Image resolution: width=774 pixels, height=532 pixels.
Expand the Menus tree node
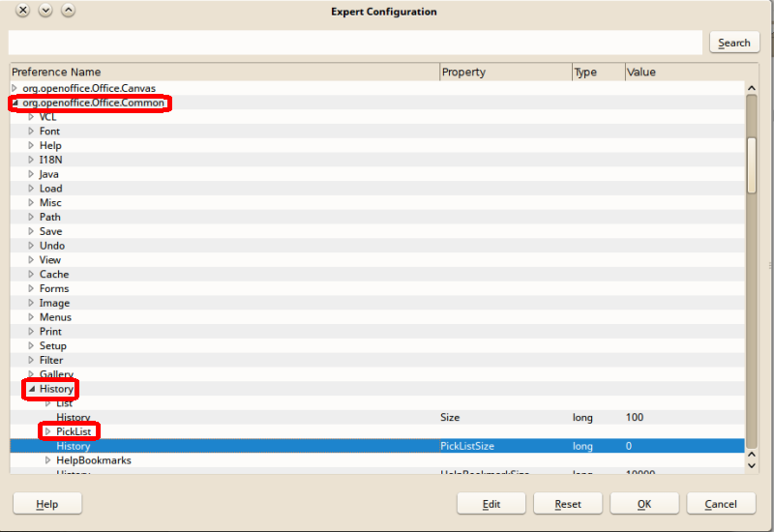point(31,317)
